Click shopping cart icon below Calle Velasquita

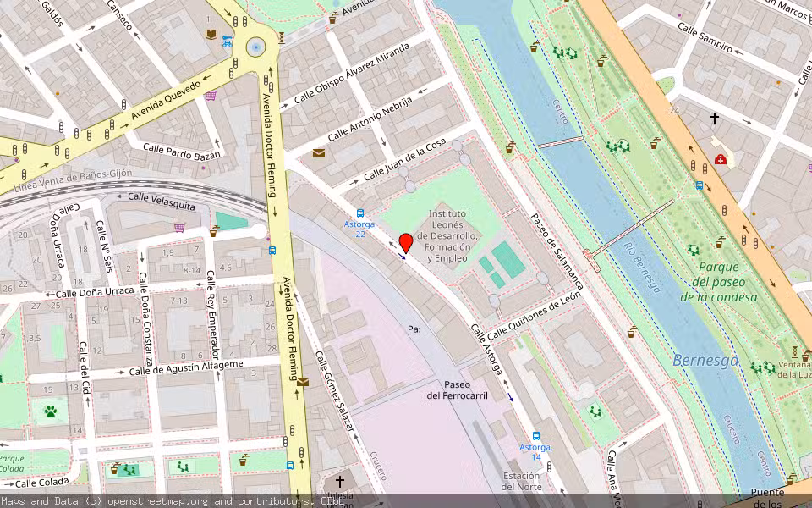point(179,227)
